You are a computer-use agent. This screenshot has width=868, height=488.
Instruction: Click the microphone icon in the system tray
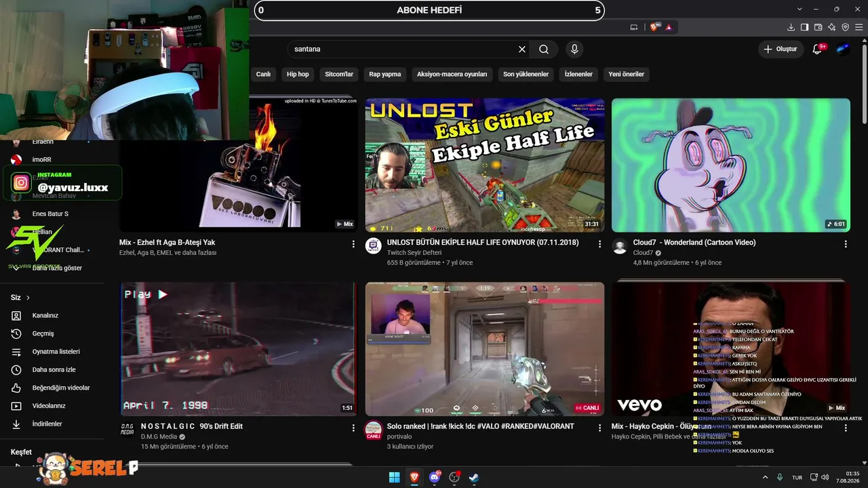[x=780, y=477]
